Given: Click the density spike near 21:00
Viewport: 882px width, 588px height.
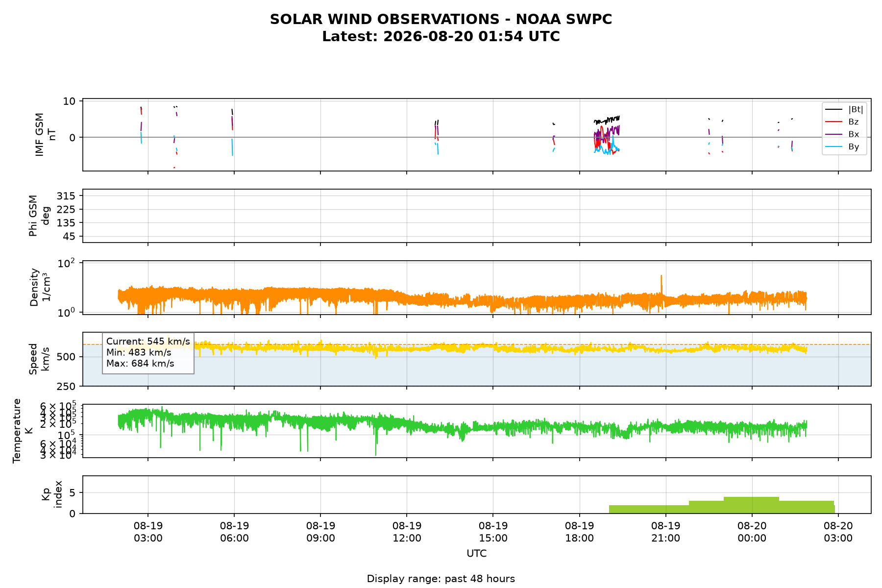Looking at the screenshot, I should (661, 284).
